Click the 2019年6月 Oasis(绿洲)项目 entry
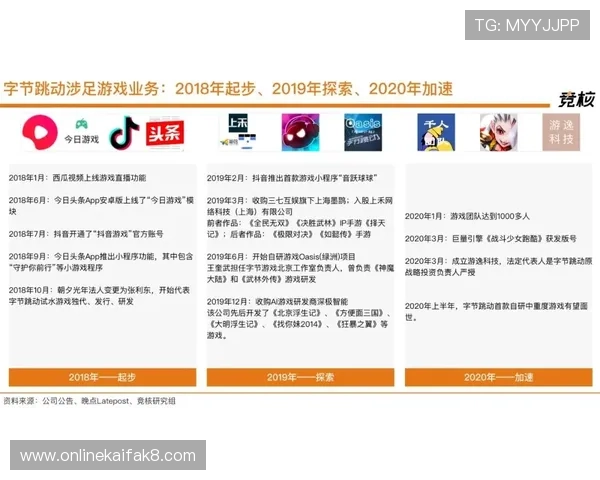Image resolution: width=600 pixels, height=480 pixels. [281, 256]
